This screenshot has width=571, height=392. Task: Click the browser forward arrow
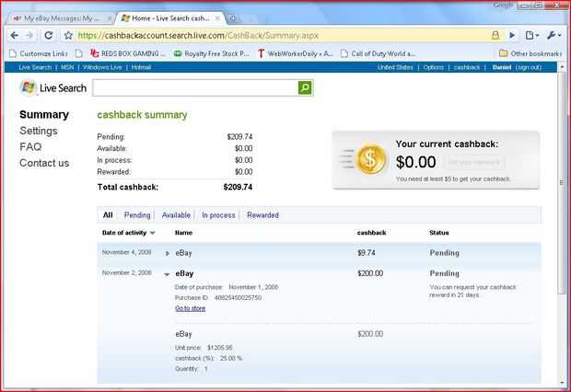coord(29,35)
